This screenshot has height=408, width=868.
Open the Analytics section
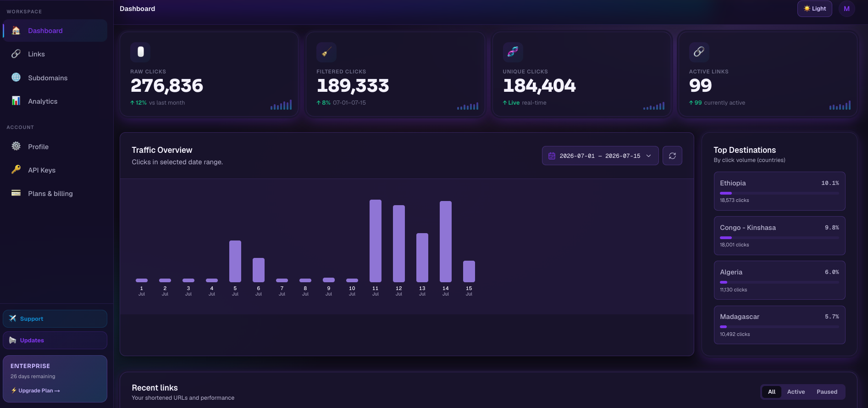click(x=55, y=101)
